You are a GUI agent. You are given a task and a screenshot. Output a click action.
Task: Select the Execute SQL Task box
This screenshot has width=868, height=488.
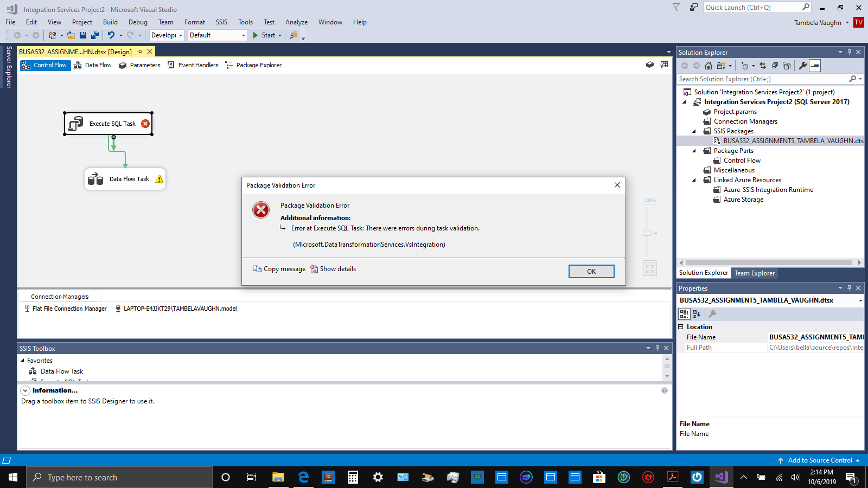tap(108, 124)
